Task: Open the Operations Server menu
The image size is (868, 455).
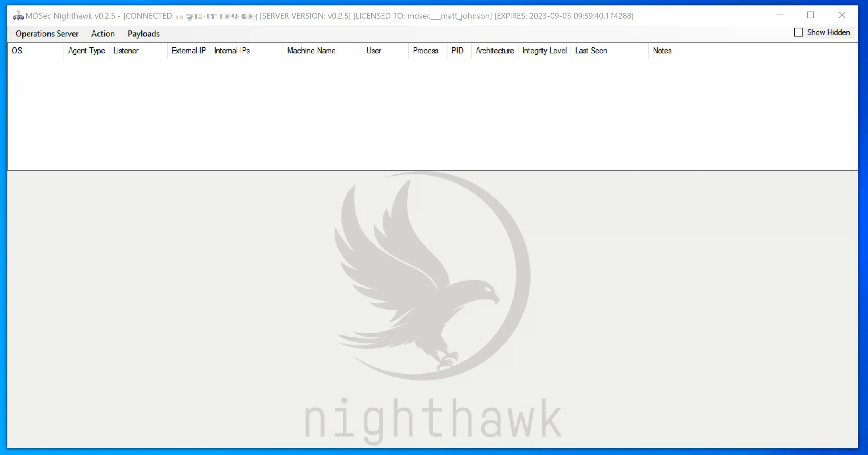Action: [x=47, y=33]
